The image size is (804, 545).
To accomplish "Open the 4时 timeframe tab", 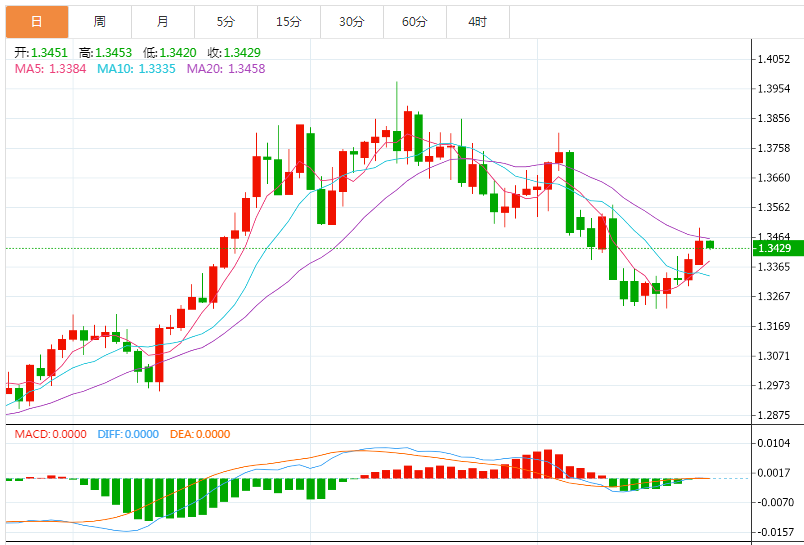I will [x=478, y=22].
